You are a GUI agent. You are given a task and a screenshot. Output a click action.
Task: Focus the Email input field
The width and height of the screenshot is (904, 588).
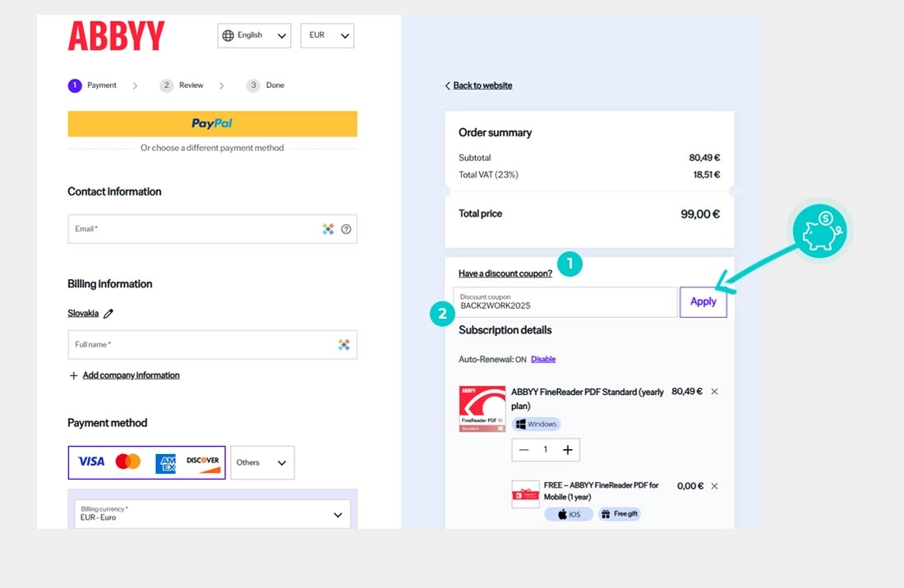[x=212, y=229]
